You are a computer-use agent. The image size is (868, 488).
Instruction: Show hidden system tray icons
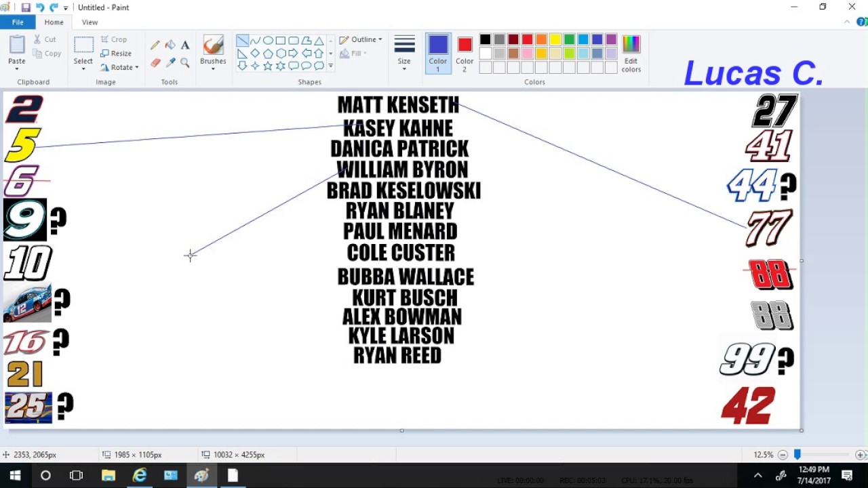click(757, 476)
